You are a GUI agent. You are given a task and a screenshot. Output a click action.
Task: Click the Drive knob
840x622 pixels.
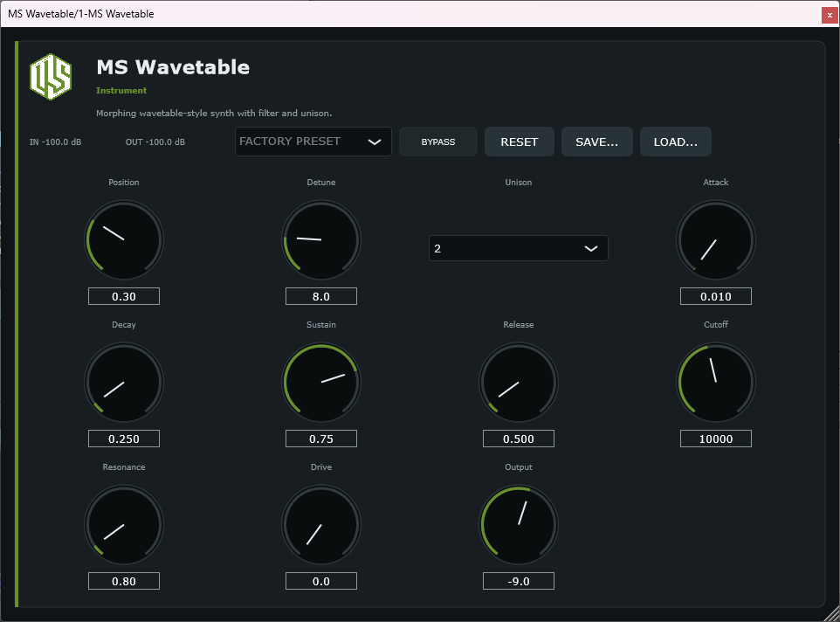320,525
